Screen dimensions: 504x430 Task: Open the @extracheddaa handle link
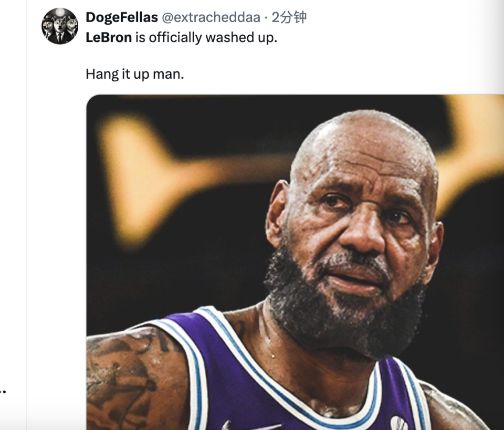tap(211, 17)
